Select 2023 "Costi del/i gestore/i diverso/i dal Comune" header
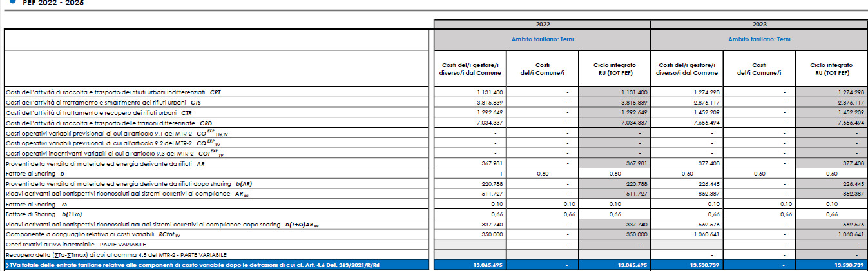The image size is (868, 271). pos(687,68)
